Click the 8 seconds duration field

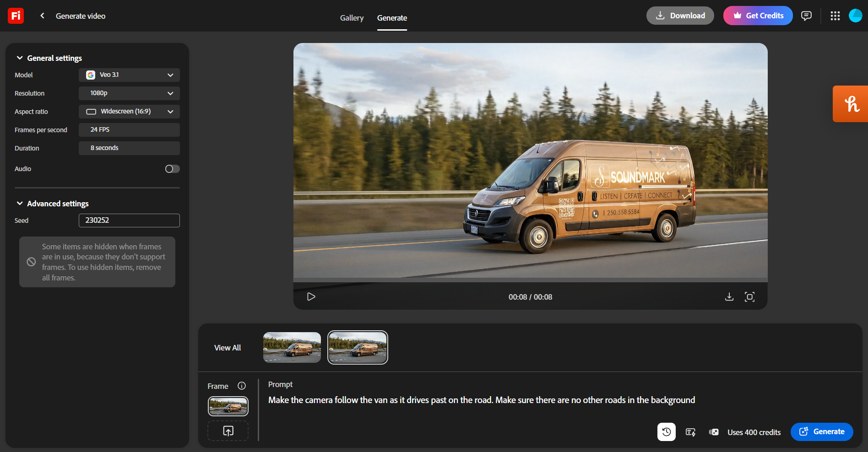point(129,148)
